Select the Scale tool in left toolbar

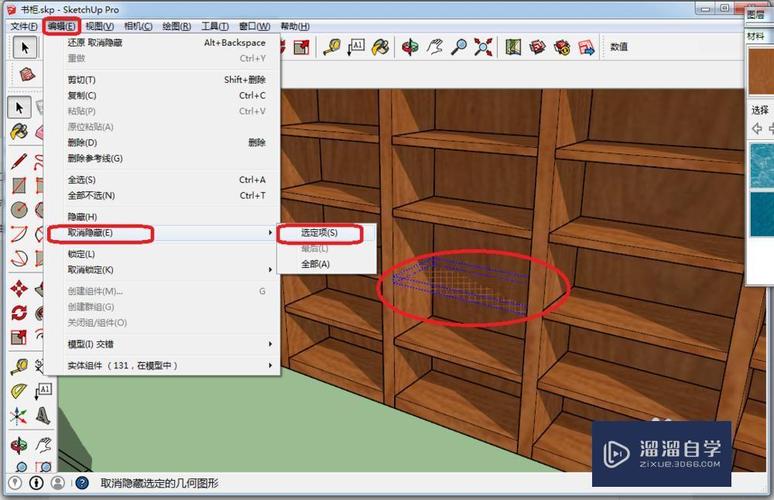point(19,337)
